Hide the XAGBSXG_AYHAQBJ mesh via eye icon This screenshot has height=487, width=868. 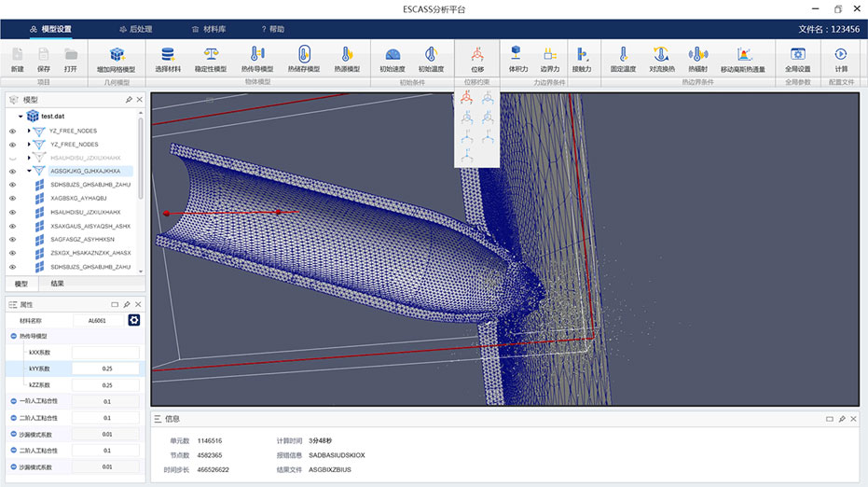(x=13, y=199)
